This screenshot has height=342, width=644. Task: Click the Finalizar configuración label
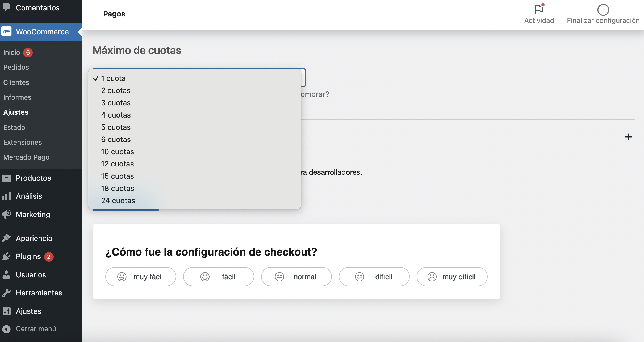(603, 20)
